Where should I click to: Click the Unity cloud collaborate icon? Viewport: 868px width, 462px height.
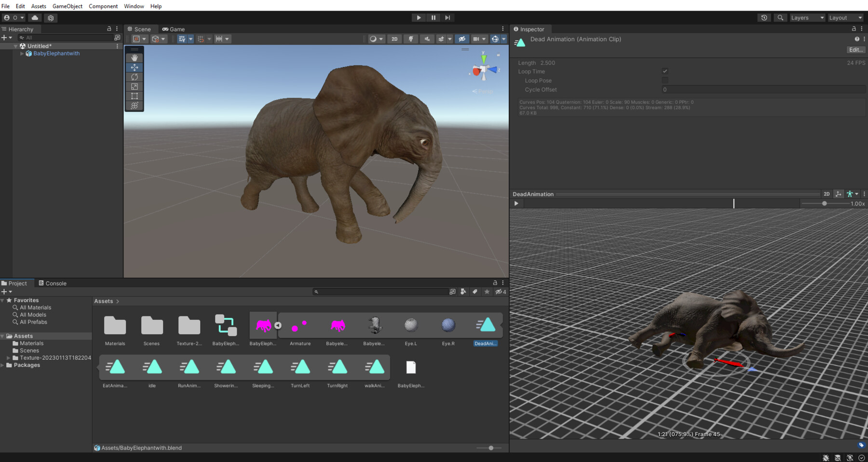click(35, 18)
